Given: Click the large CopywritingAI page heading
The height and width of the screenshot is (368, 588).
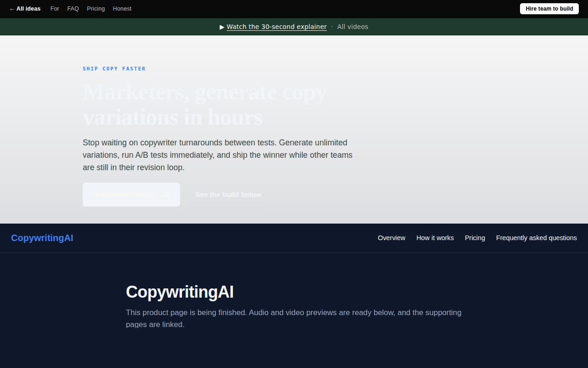Looking at the screenshot, I should click(180, 292).
